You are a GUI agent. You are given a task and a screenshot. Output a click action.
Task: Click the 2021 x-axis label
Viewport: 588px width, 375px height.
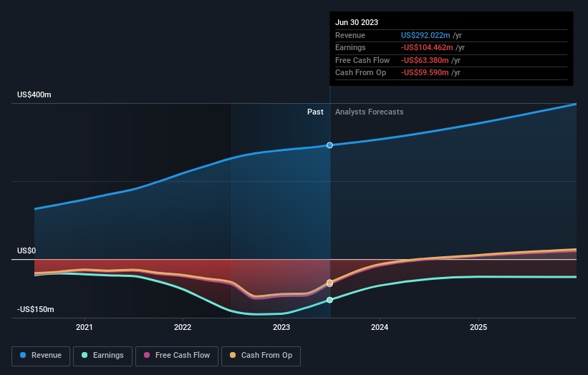point(85,328)
